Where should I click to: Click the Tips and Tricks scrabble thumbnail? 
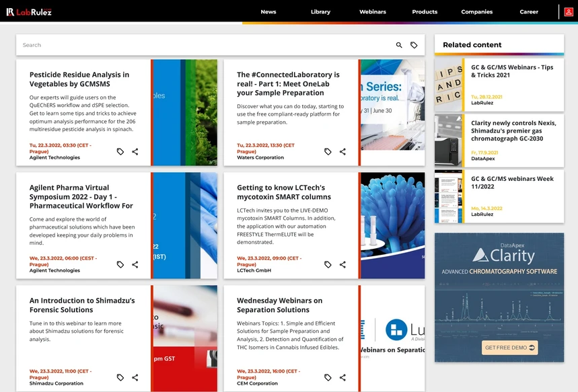tap(448, 85)
